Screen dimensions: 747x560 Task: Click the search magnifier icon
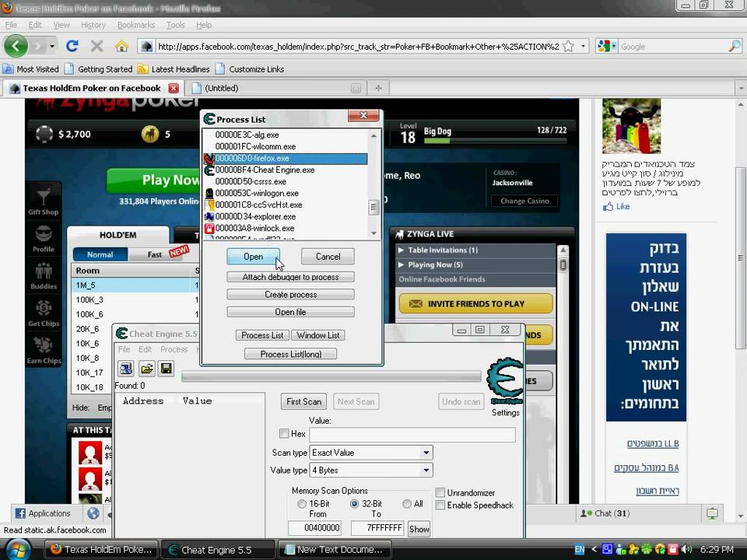(734, 46)
